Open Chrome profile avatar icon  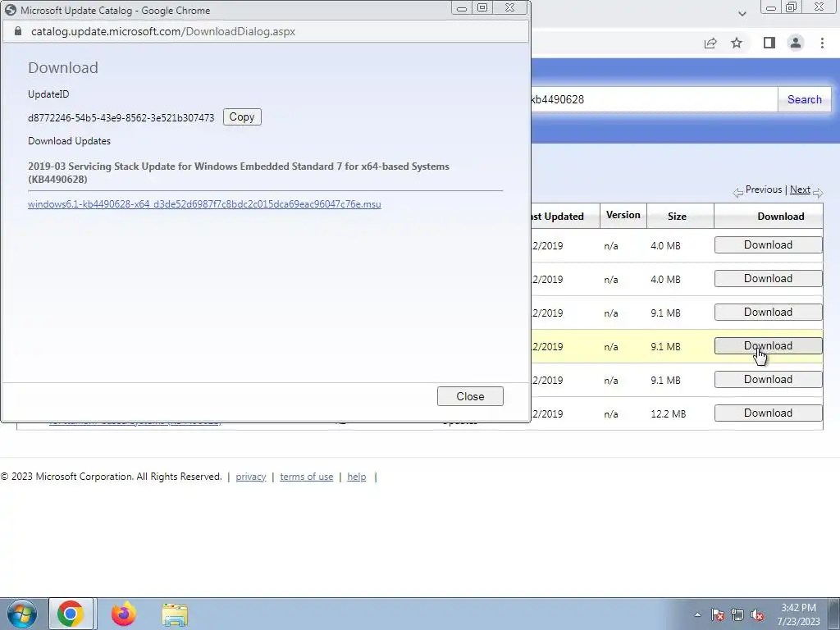[x=796, y=43]
